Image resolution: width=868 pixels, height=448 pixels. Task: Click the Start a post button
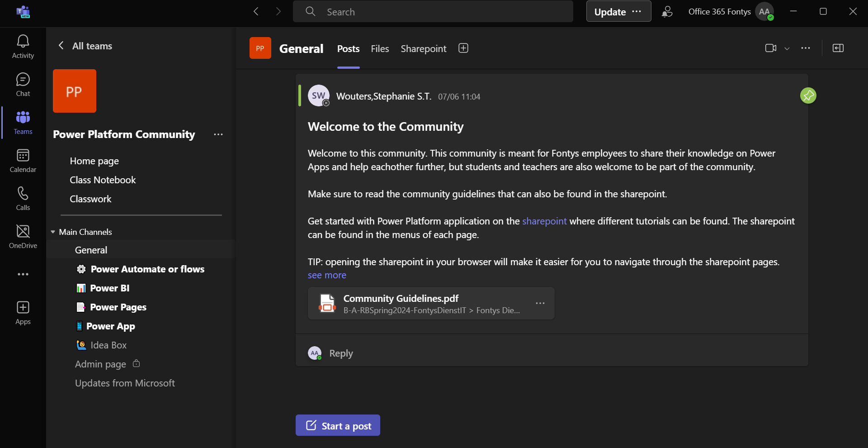coord(338,425)
